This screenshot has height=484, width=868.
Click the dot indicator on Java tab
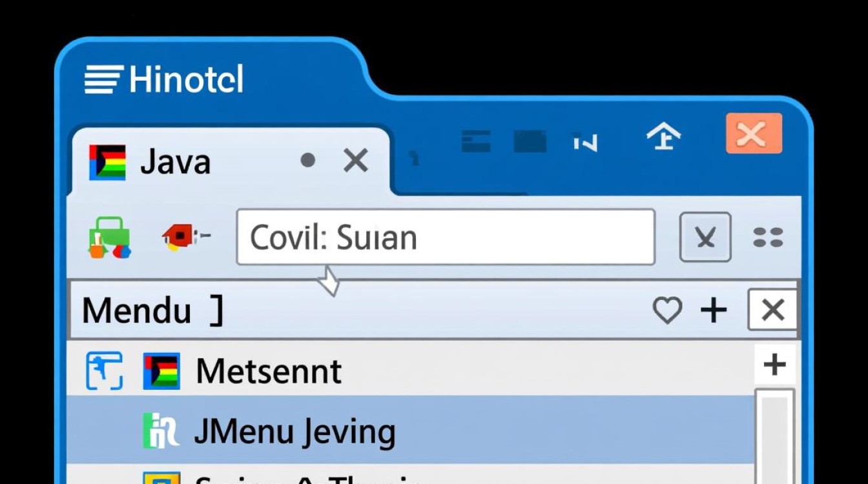308,159
